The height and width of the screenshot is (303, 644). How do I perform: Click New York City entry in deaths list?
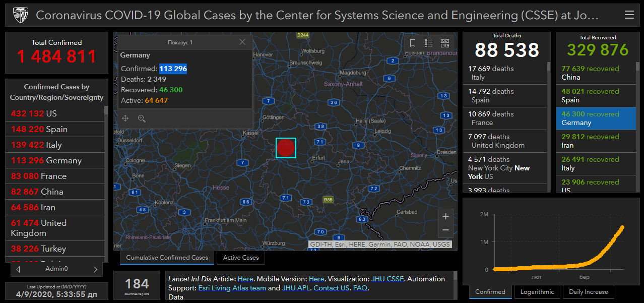coord(505,168)
